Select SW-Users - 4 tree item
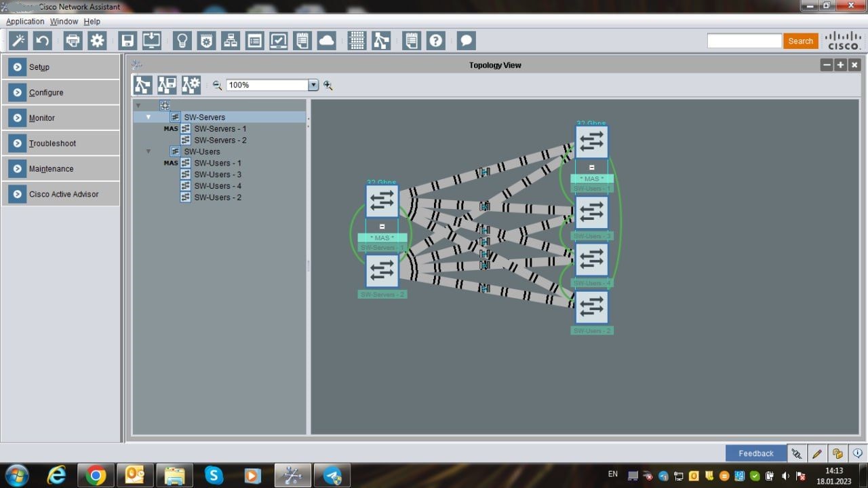Screen dimensions: 868x488 pos(217,186)
